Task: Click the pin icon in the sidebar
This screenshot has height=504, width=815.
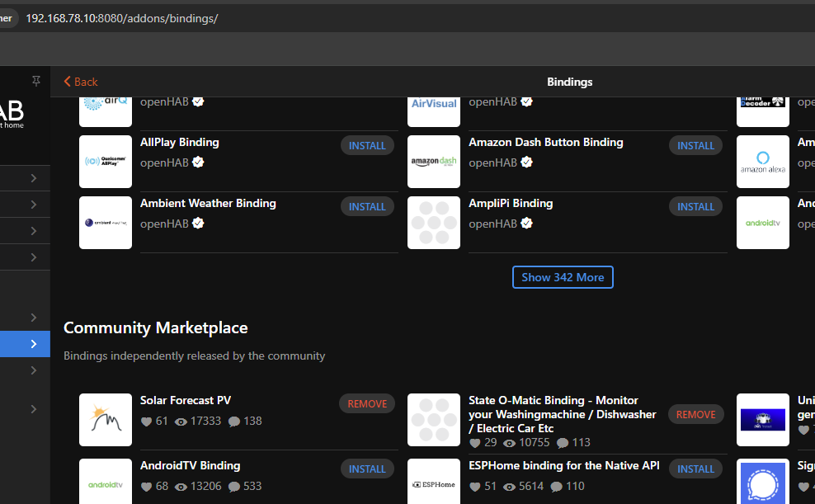Action: (35, 81)
